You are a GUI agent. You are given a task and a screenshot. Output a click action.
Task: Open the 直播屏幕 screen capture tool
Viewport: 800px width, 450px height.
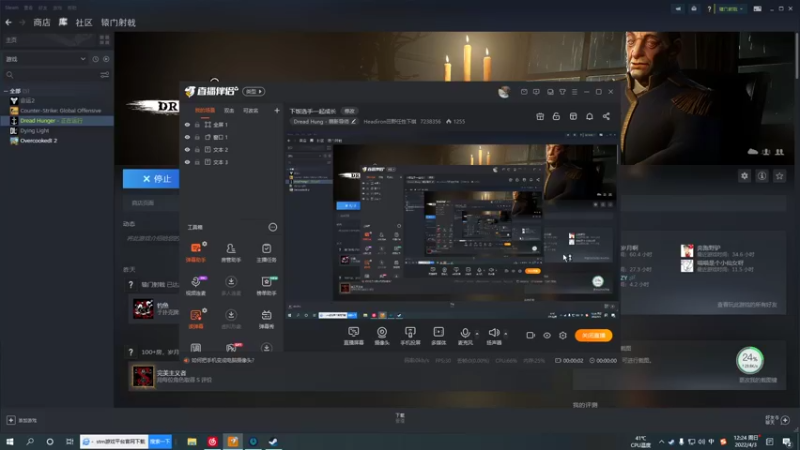[x=354, y=336]
